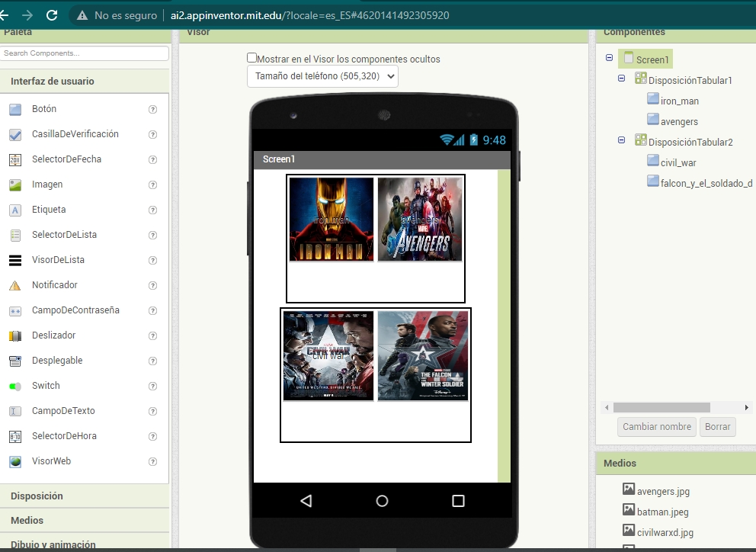Image resolution: width=756 pixels, height=552 pixels.
Task: Open the phone size dropdown
Action: click(x=322, y=76)
